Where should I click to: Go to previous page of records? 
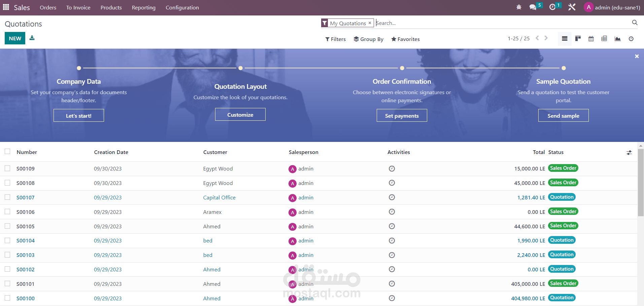pos(537,38)
